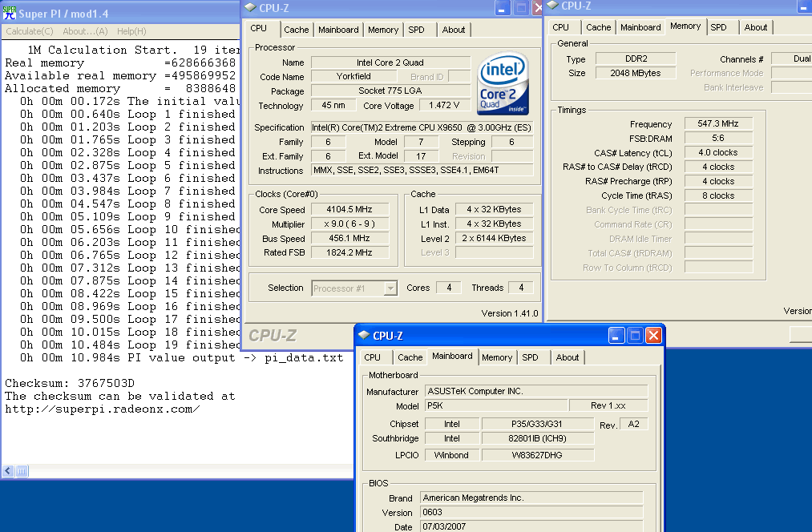Click the Technology value "45 nm"

coord(333,106)
